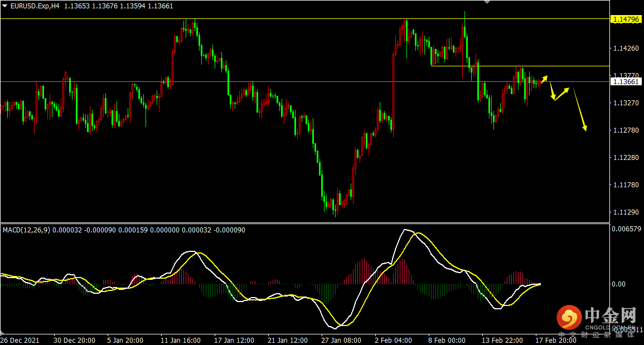644x345 pixels.
Task: Click the dropdown triangle beside EURUSD.Exp,H4
Action: (x=5, y=6)
